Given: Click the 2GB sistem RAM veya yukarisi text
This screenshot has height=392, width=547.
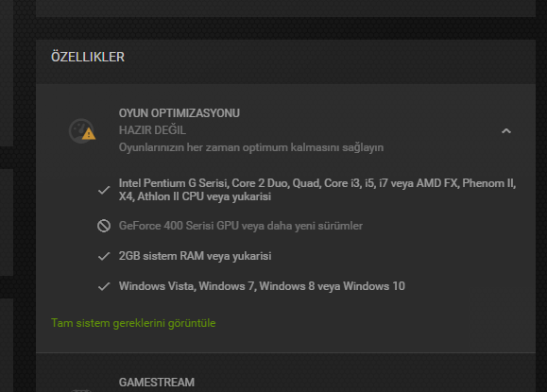Looking at the screenshot, I should [195, 256].
